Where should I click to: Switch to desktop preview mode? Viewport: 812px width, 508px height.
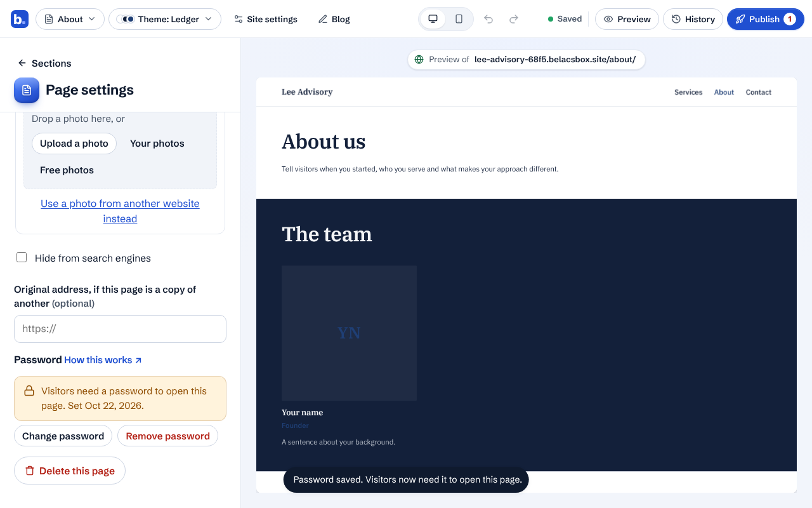(433, 19)
